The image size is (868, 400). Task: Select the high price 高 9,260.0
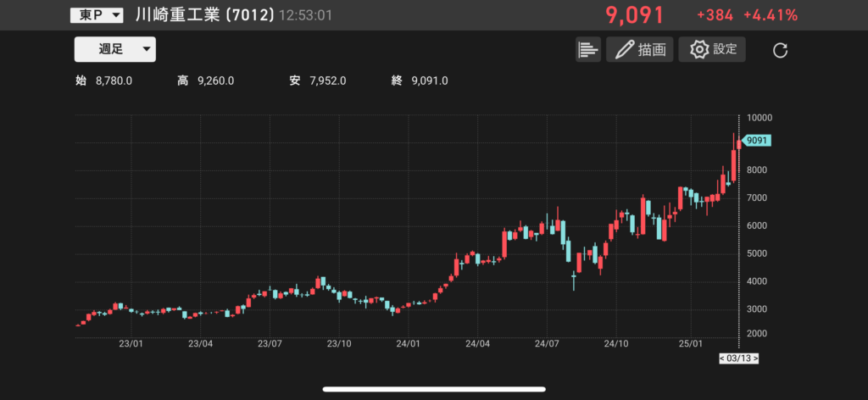pyautogui.click(x=206, y=81)
